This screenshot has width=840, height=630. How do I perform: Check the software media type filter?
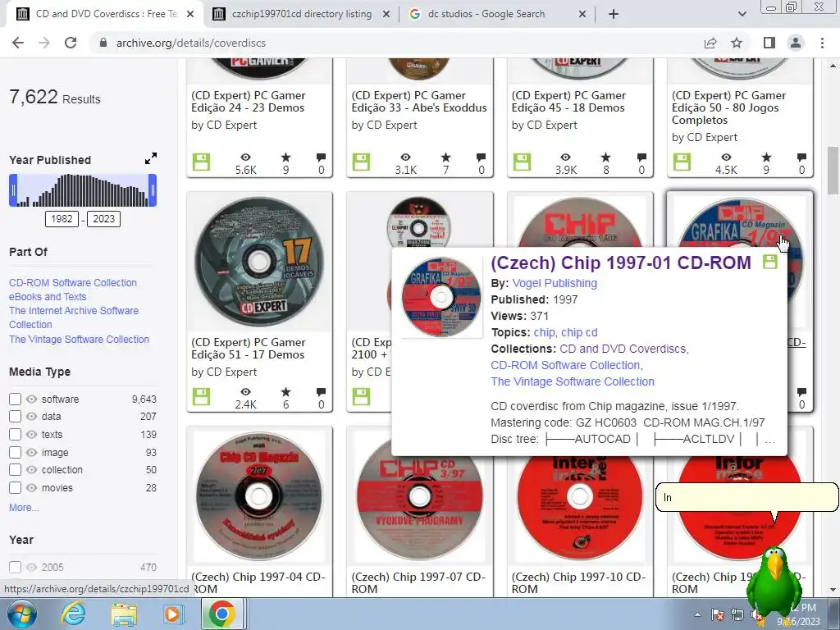point(15,399)
